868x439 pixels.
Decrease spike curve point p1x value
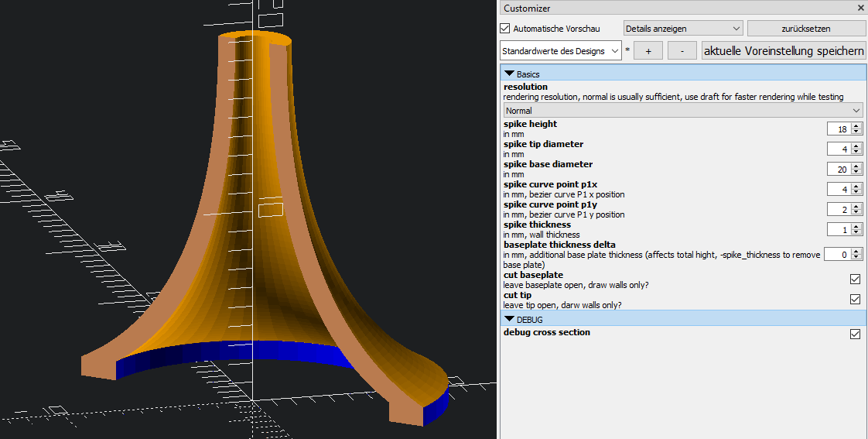point(856,192)
